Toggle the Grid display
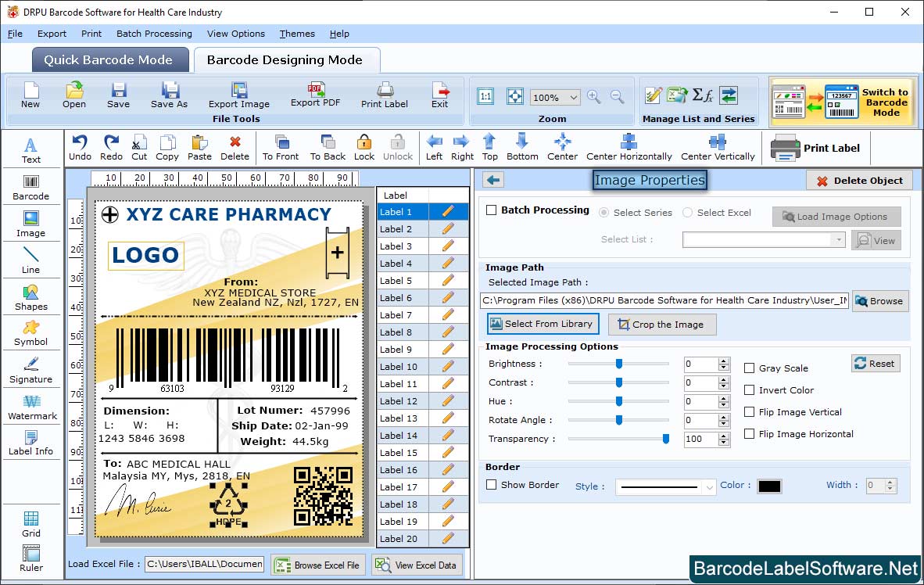Screen dimensions: 924x585 (30, 524)
